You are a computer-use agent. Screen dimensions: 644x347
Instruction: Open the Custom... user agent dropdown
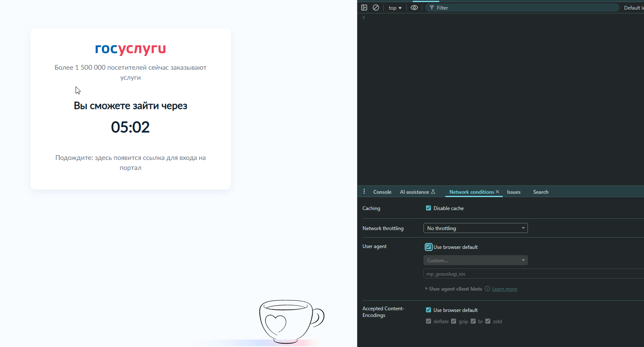click(476, 260)
